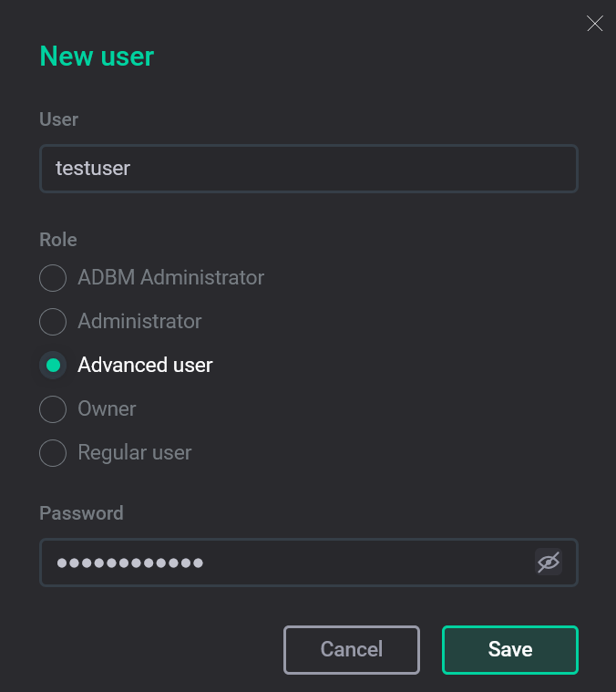Toggle password visibility with the eye icon

point(548,562)
